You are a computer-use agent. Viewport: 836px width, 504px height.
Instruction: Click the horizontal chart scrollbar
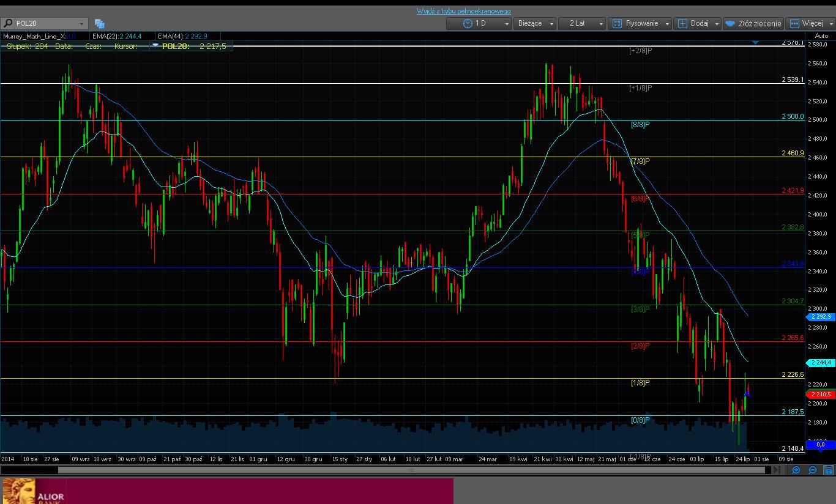pos(410,470)
